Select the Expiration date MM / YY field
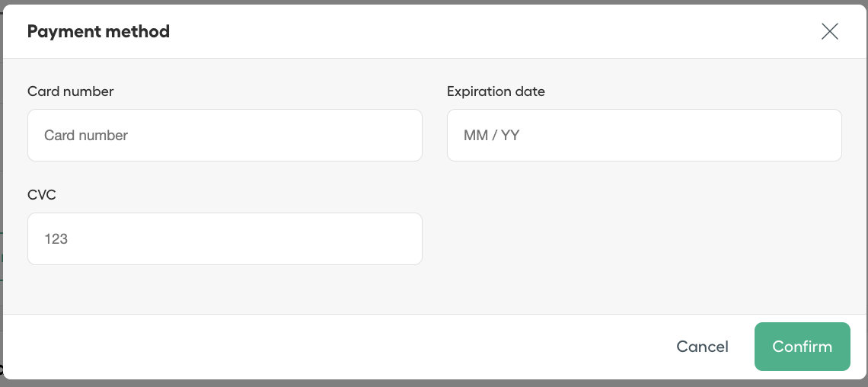Image resolution: width=868 pixels, height=387 pixels. pyautogui.click(x=644, y=135)
